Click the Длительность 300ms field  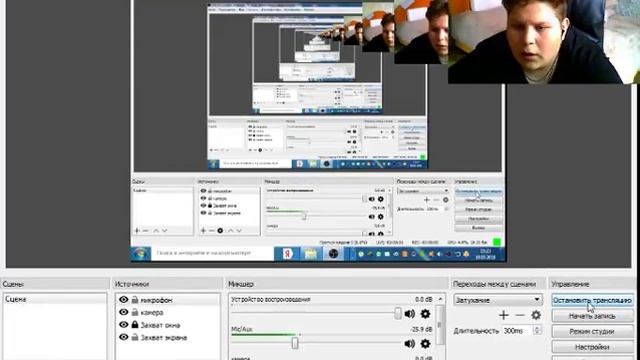(518, 331)
